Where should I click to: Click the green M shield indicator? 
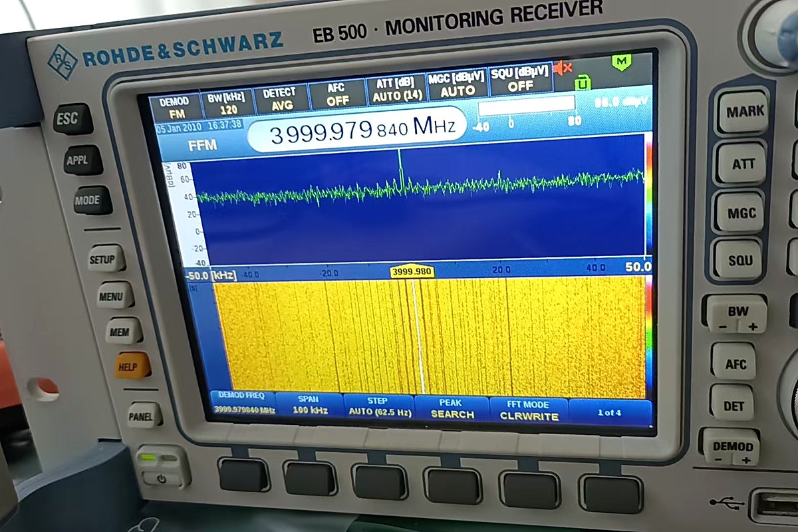tap(622, 62)
